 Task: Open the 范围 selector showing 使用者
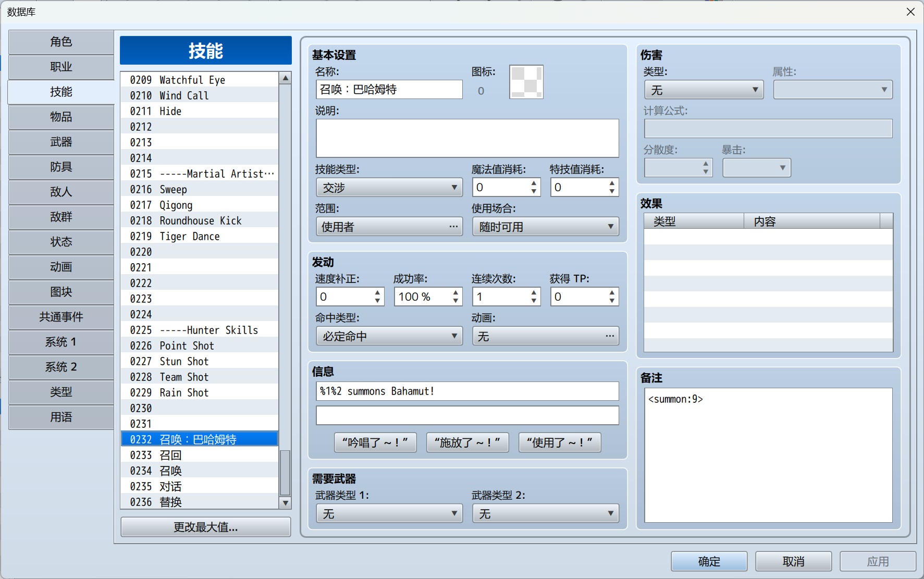pos(389,227)
